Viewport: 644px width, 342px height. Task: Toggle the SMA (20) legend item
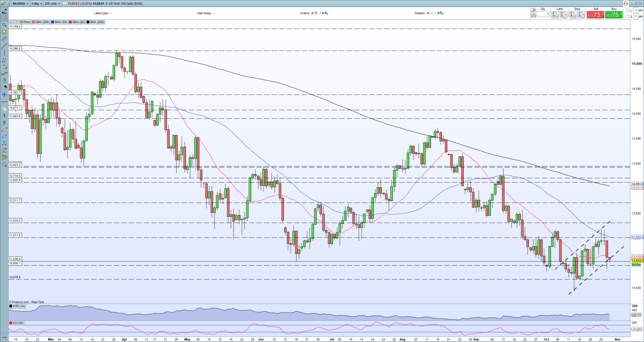[x=77, y=22]
